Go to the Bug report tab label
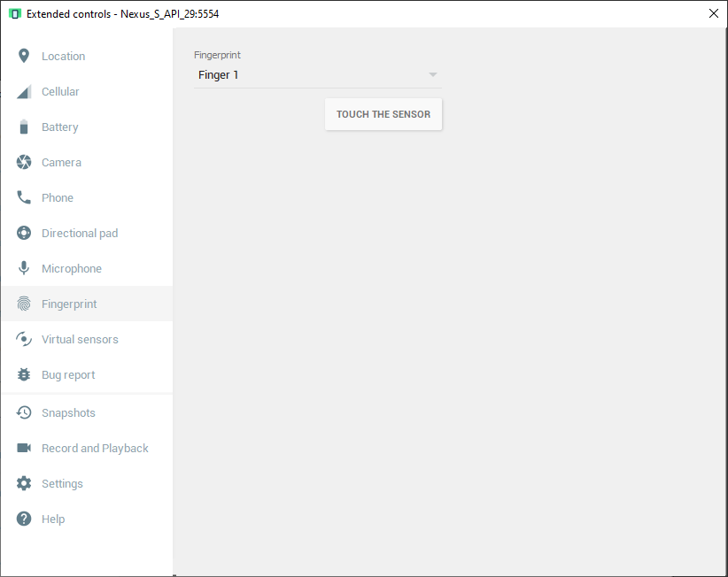Screen dimensions: 728x577 (x=68, y=375)
